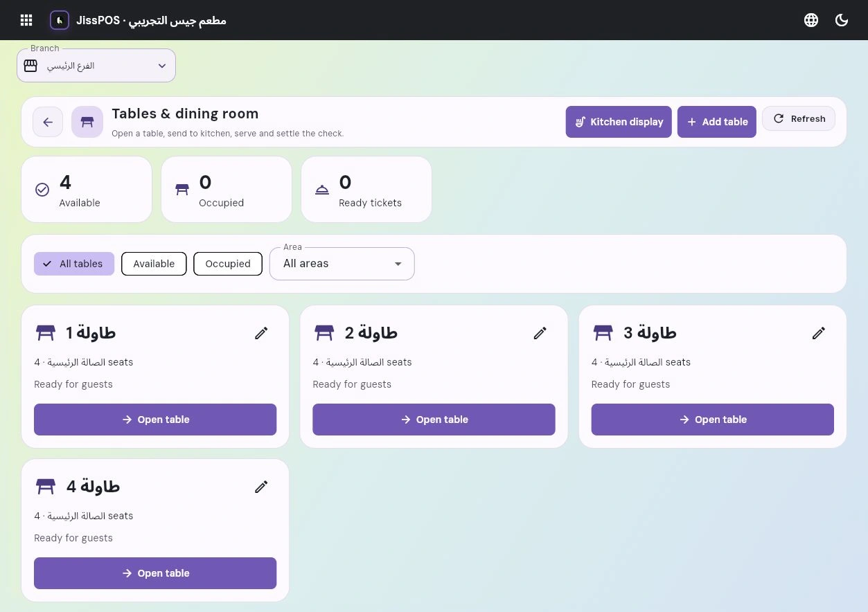Viewport: 868px width, 612px height.
Task: Edit table 3 with pencil icon
Action: point(819,333)
